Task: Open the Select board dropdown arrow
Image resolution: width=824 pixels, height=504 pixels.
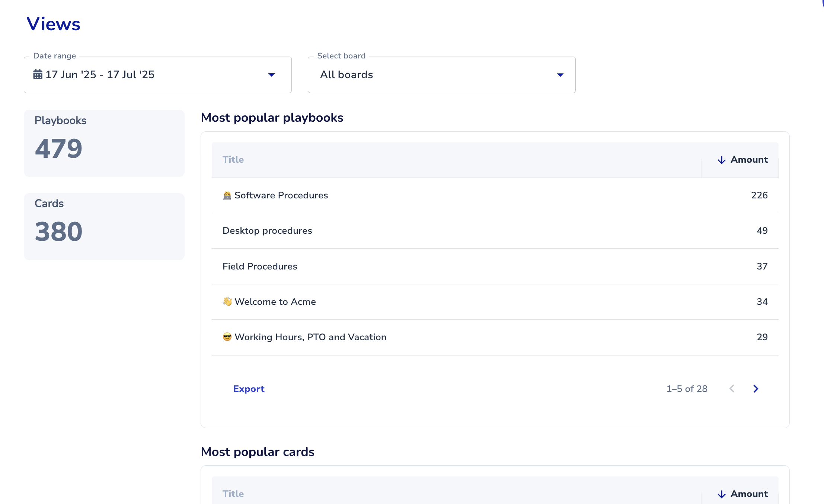Action: click(560, 75)
